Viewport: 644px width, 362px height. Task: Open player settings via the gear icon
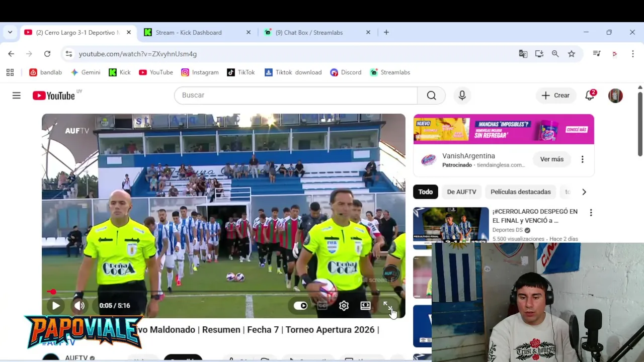(344, 306)
